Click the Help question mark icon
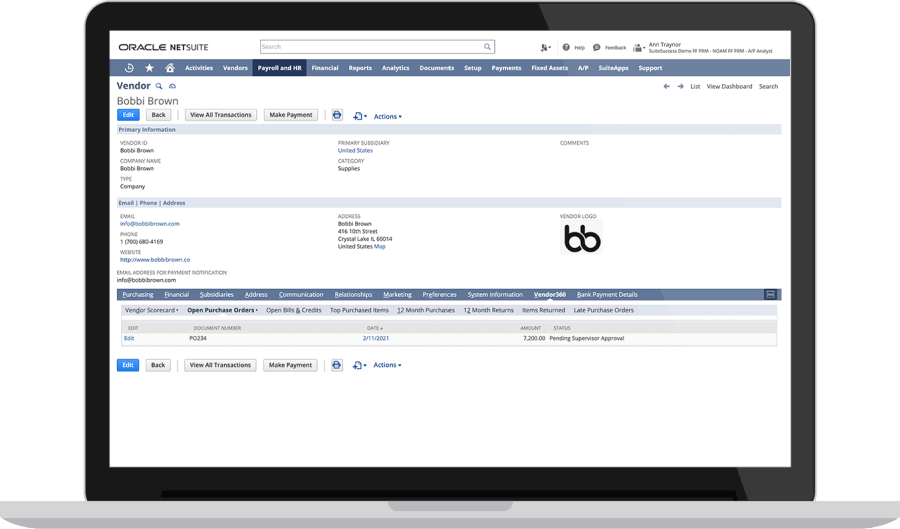This screenshot has width=900, height=529. [x=566, y=48]
